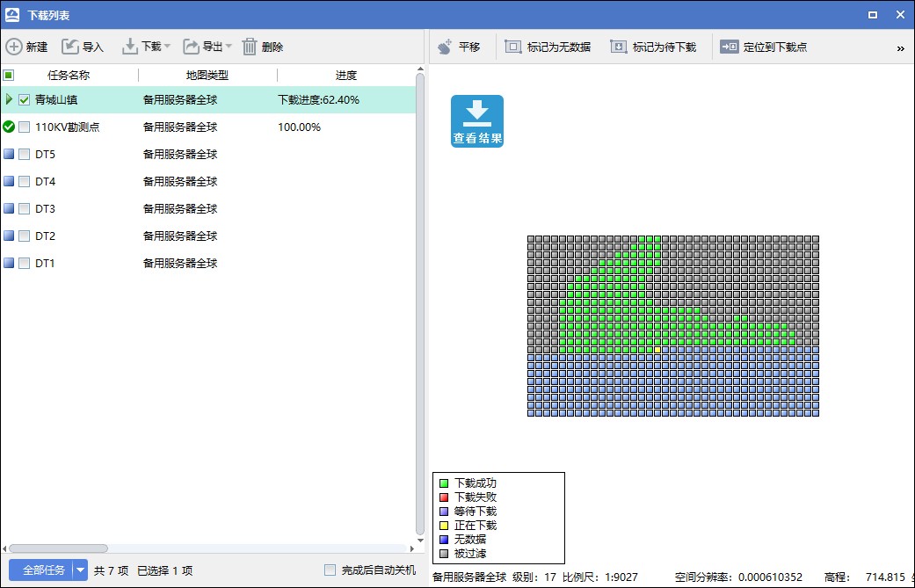Click the blue status icon of DT2
This screenshot has width=915, height=588.
click(x=9, y=236)
